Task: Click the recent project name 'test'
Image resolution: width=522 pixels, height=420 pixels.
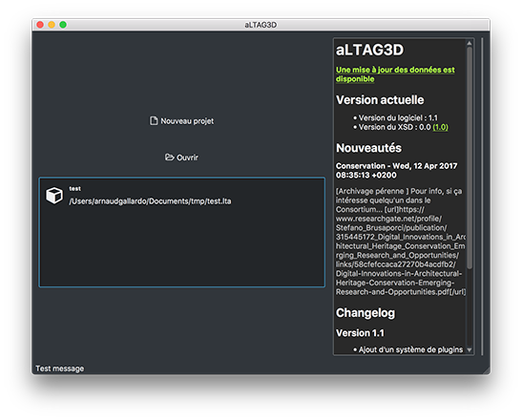Action: [74, 188]
